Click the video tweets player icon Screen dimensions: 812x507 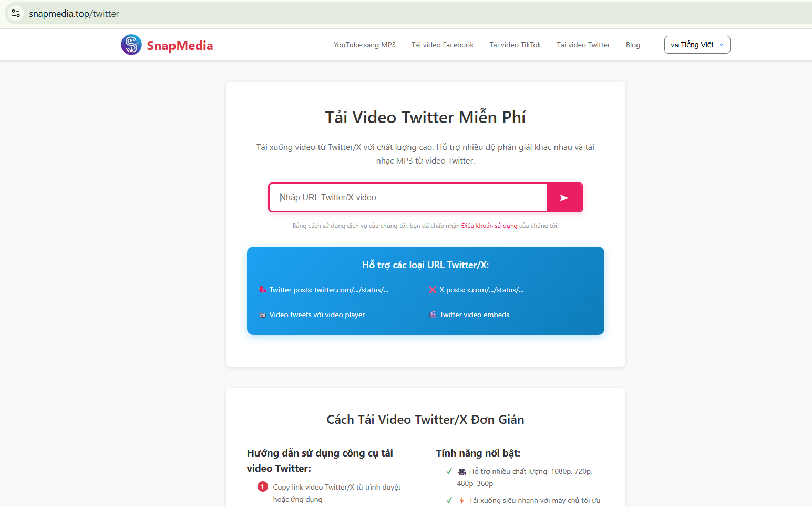[262, 315]
